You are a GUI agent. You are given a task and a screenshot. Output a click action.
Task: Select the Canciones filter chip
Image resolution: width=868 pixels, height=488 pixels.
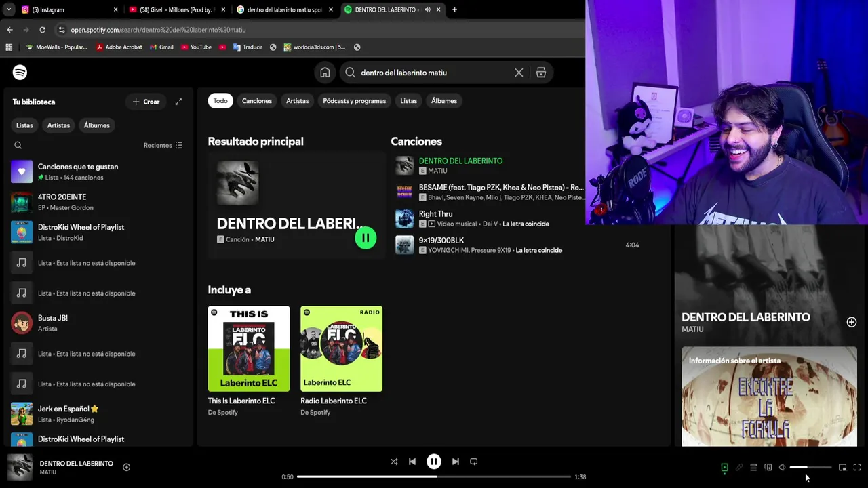click(x=257, y=101)
